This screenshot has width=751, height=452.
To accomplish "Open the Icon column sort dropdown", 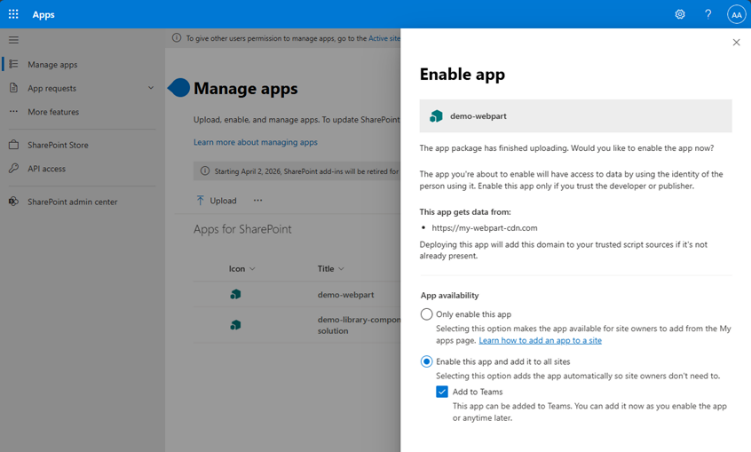I will click(252, 269).
